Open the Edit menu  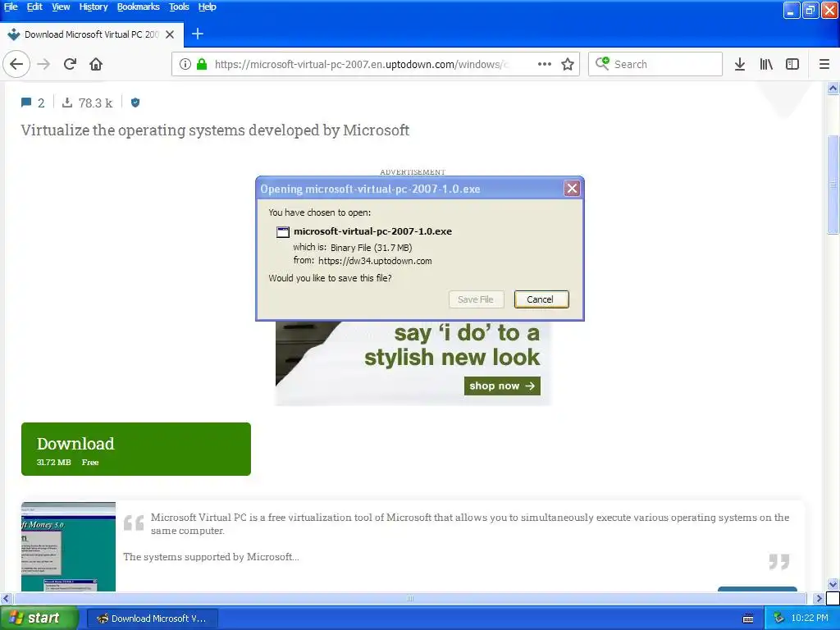[34, 7]
